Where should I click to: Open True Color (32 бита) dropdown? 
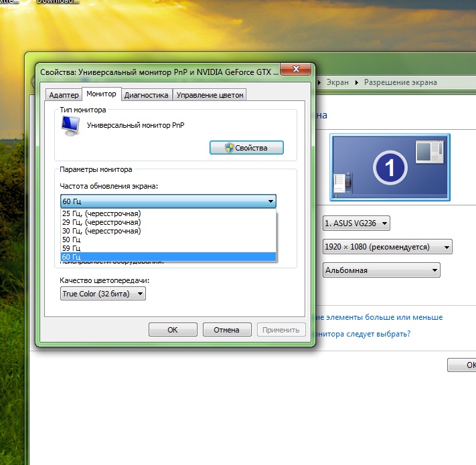pos(102,294)
